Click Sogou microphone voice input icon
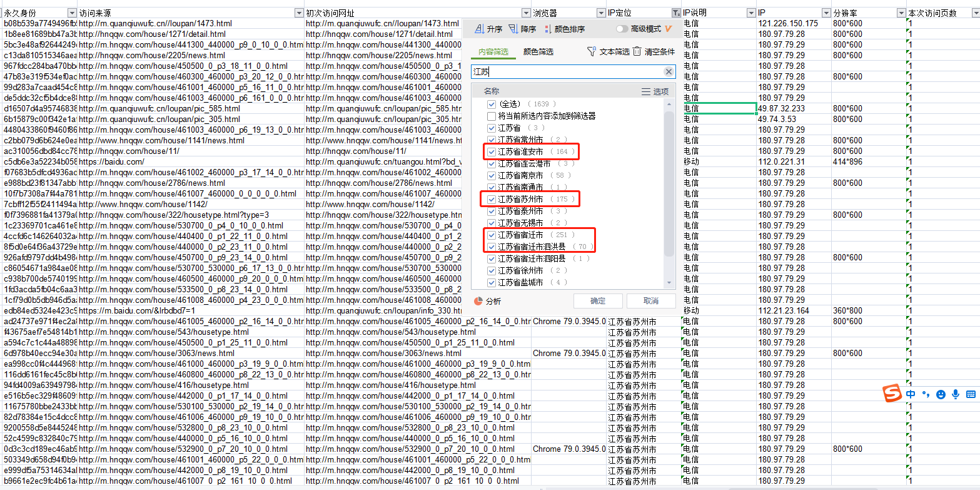980x490 pixels. click(x=956, y=394)
